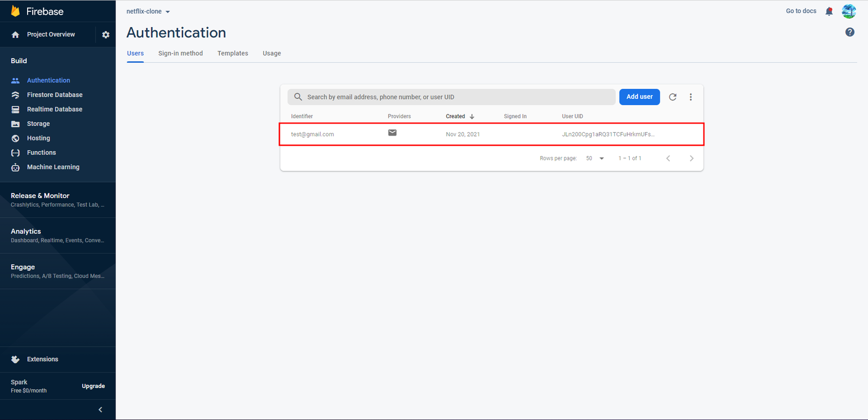Open Firestore Database in sidebar
Image resolution: width=868 pixels, height=420 pixels.
click(x=55, y=95)
